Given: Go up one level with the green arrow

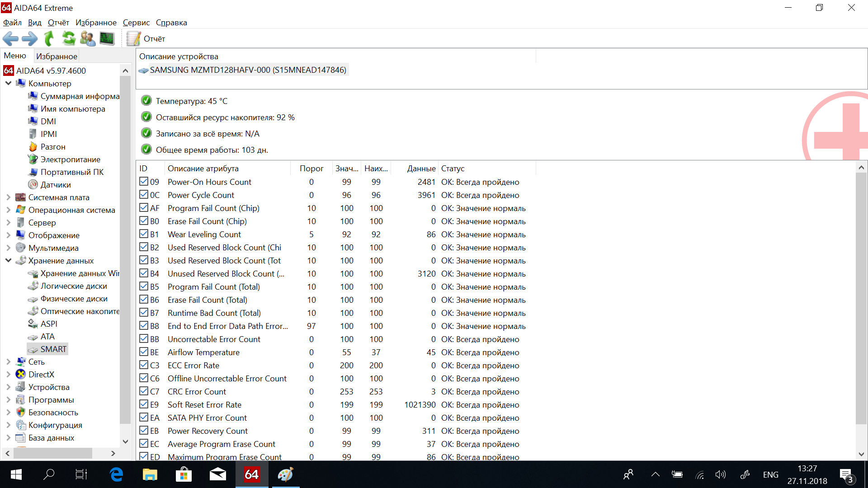Looking at the screenshot, I should (x=49, y=39).
